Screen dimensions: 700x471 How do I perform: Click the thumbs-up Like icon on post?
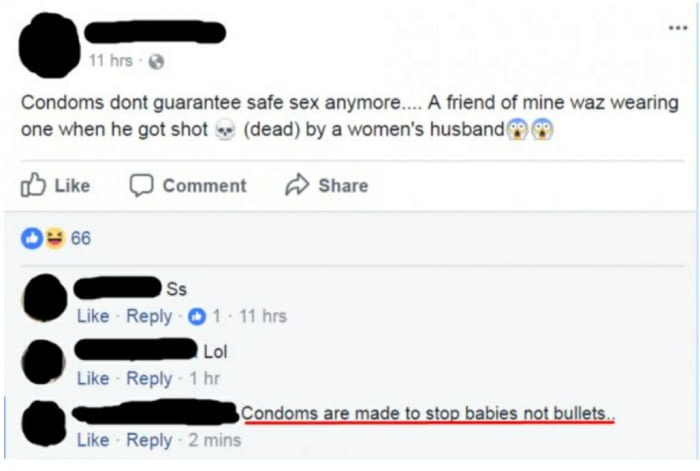pos(33,184)
